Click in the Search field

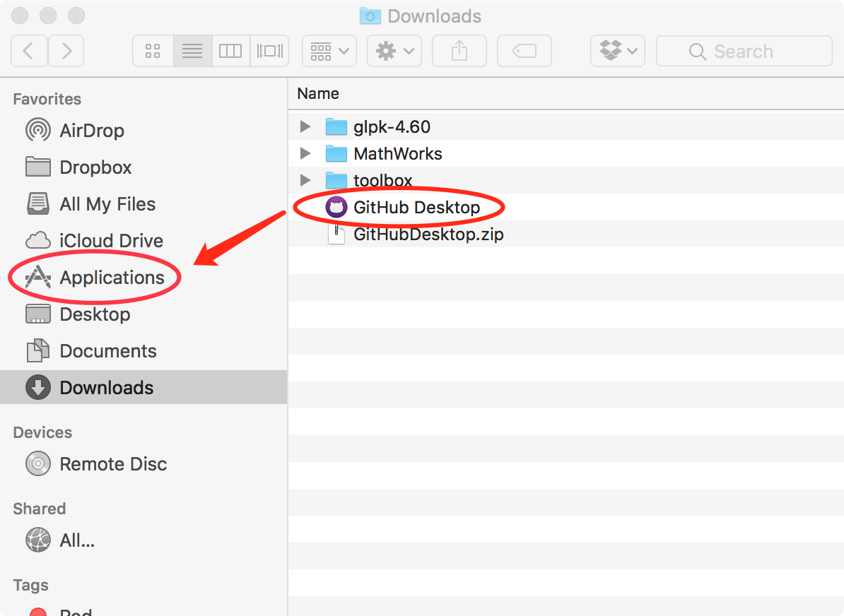click(x=744, y=51)
